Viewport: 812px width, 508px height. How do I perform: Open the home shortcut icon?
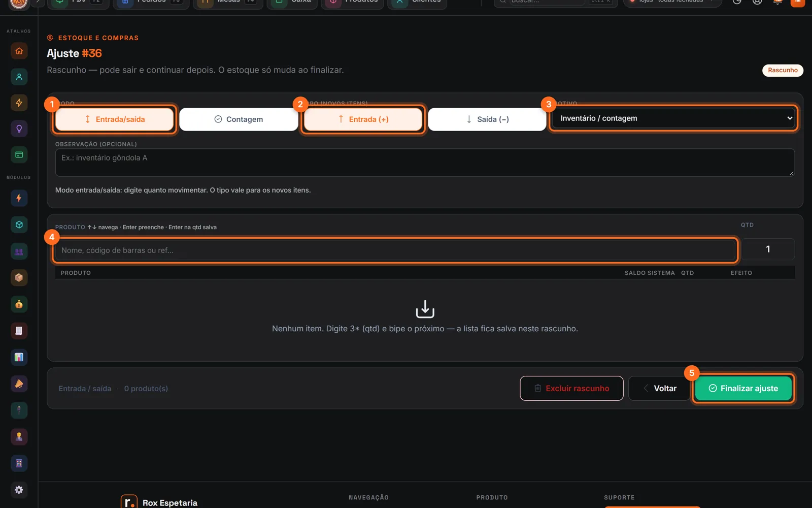19,51
